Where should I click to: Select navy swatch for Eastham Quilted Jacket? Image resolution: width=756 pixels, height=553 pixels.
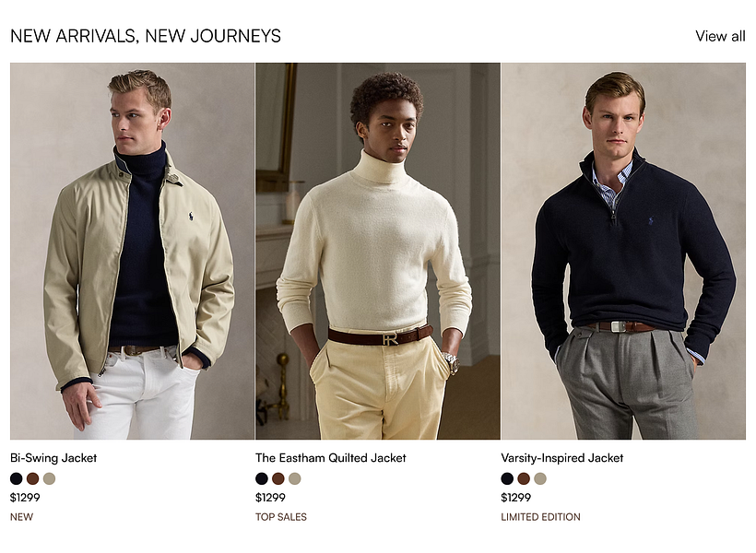coord(262,478)
